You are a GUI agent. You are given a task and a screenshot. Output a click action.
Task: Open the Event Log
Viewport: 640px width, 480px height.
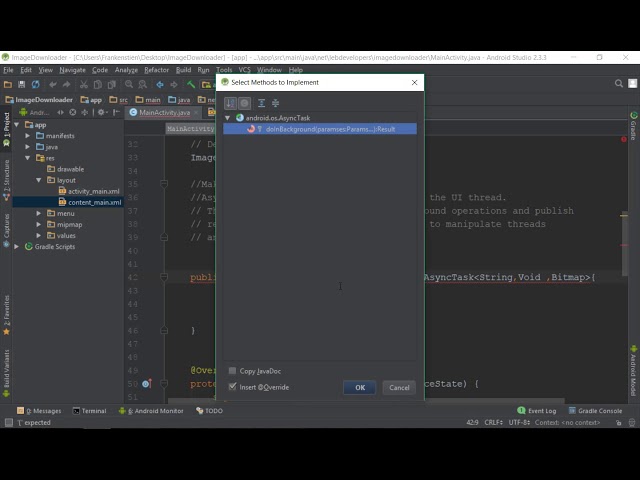pos(537,411)
